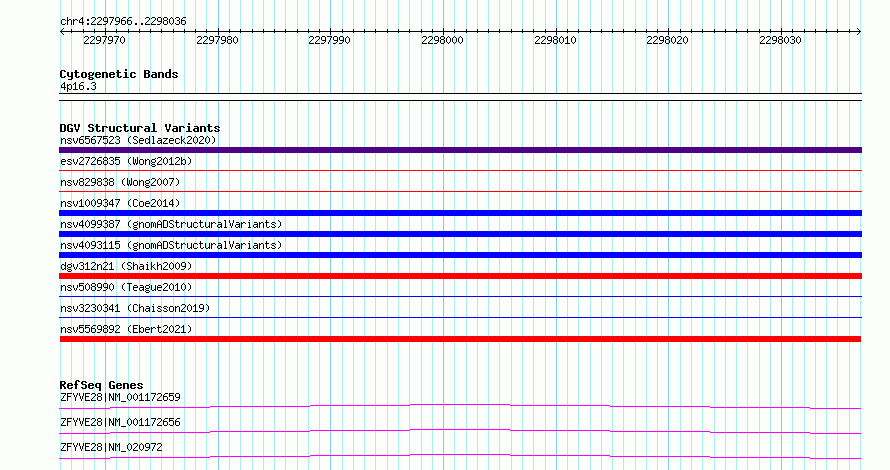Select variant label nsv829838 (Wong2007)
Viewport: 890px width, 470px height.
(120, 182)
